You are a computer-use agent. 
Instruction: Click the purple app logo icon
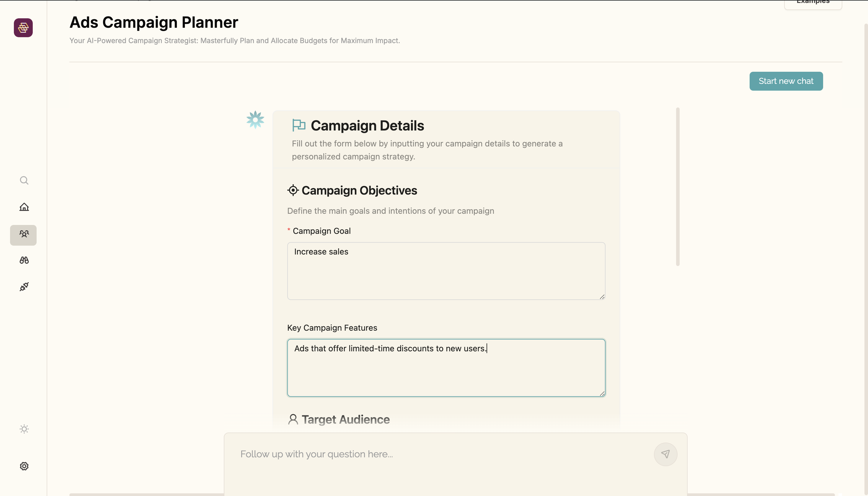pos(23,27)
